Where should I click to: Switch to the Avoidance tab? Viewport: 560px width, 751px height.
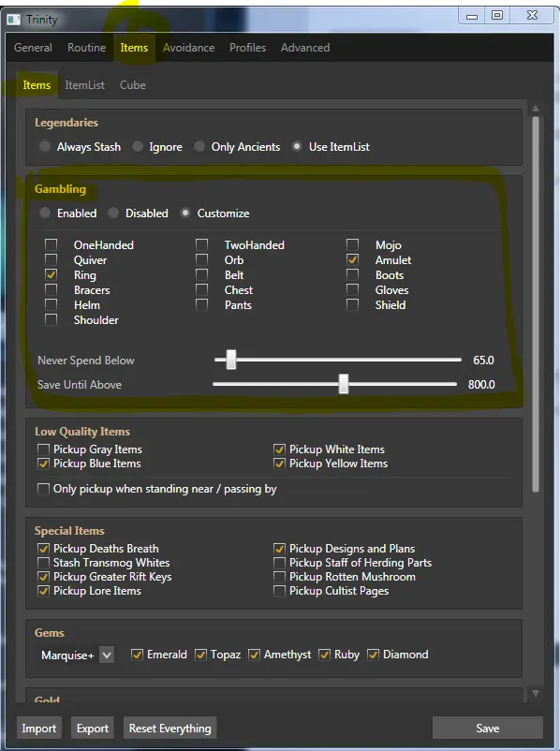pyautogui.click(x=189, y=48)
